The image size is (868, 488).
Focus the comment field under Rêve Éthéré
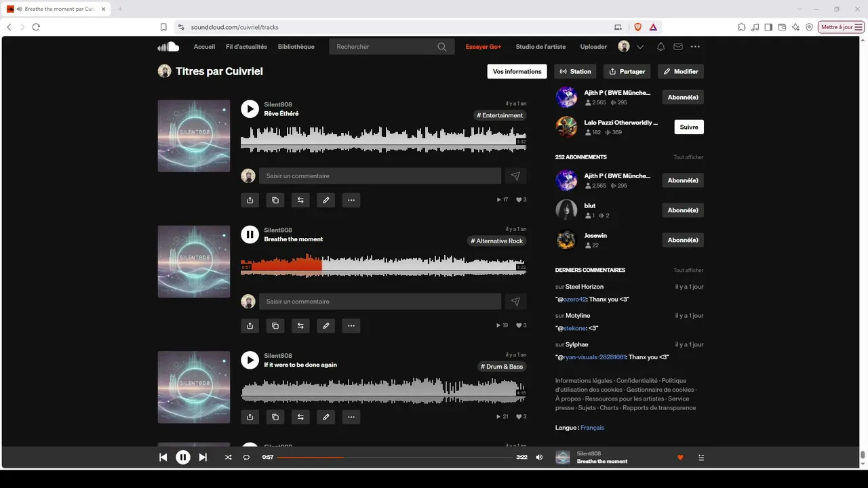coord(380,176)
